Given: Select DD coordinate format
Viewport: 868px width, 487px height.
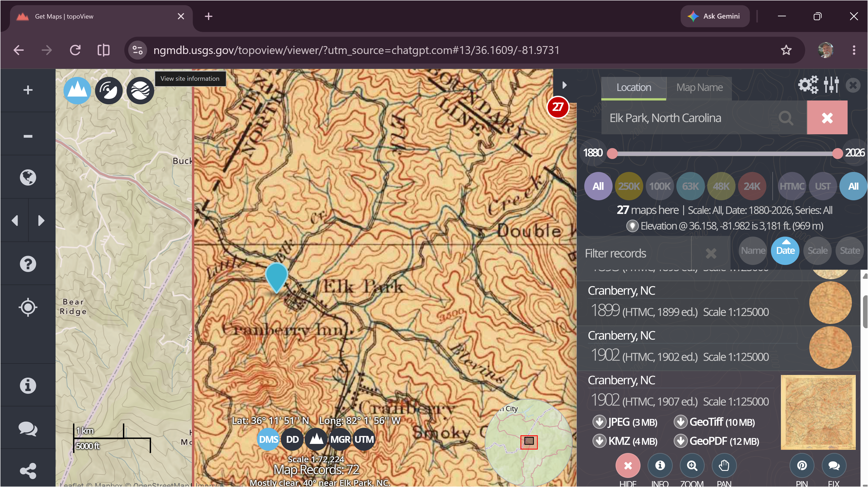Looking at the screenshot, I should click(x=292, y=440).
